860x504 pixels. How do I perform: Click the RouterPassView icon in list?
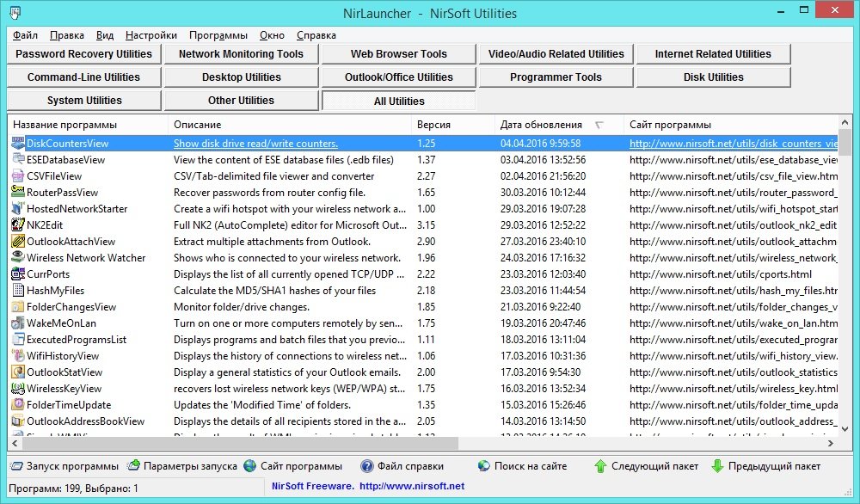click(x=18, y=193)
